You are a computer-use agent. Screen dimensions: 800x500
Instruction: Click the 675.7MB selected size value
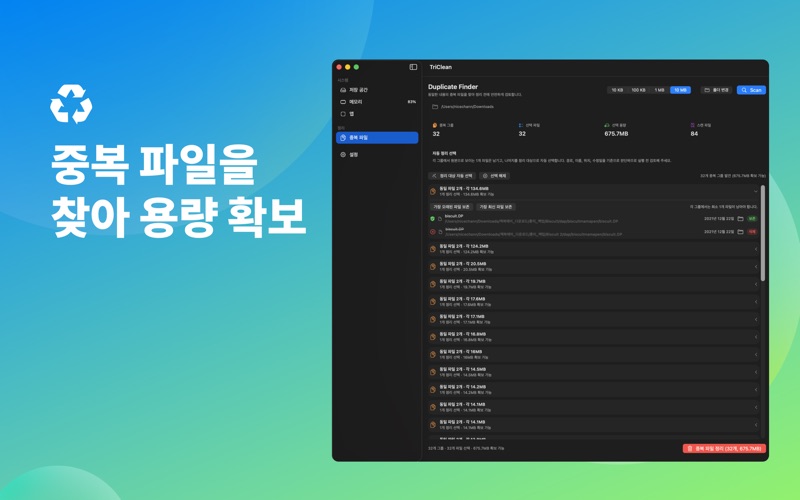pyautogui.click(x=616, y=134)
